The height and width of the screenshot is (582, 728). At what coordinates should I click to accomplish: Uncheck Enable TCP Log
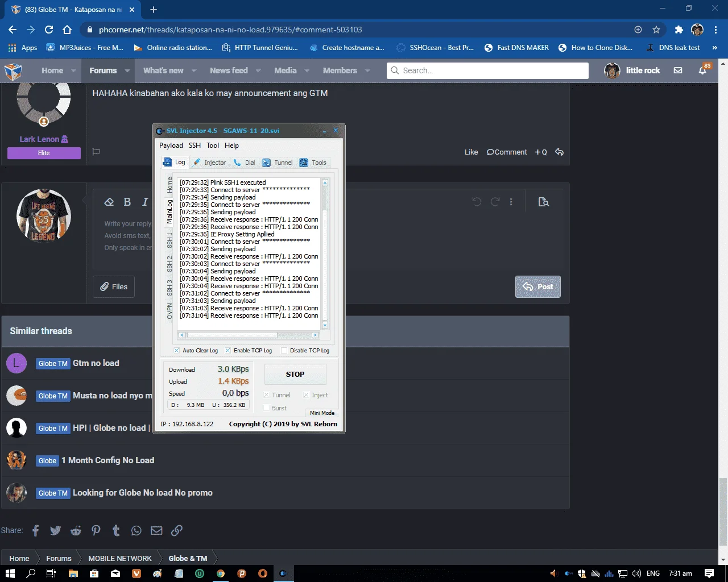(x=227, y=351)
